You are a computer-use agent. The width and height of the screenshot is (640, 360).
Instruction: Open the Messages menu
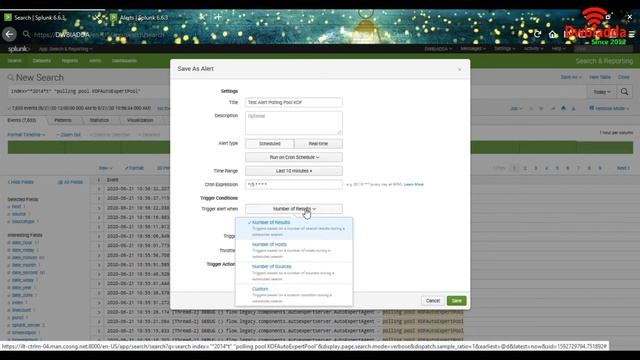click(x=473, y=49)
